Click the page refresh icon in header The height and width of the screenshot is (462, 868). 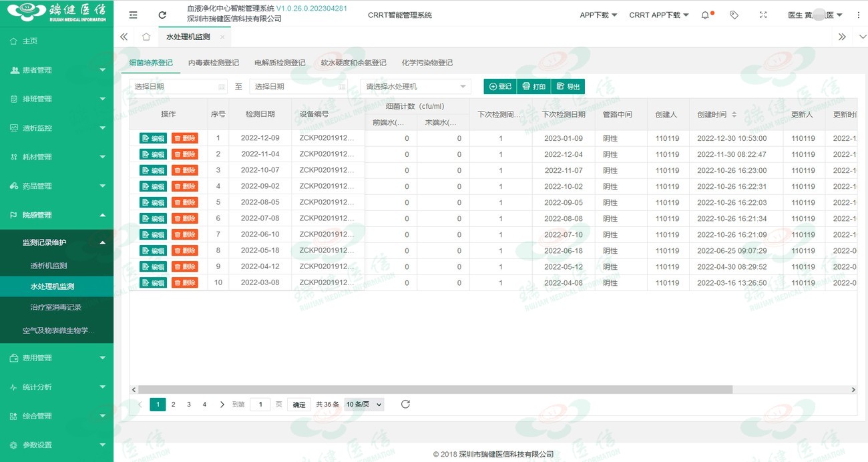pyautogui.click(x=162, y=15)
